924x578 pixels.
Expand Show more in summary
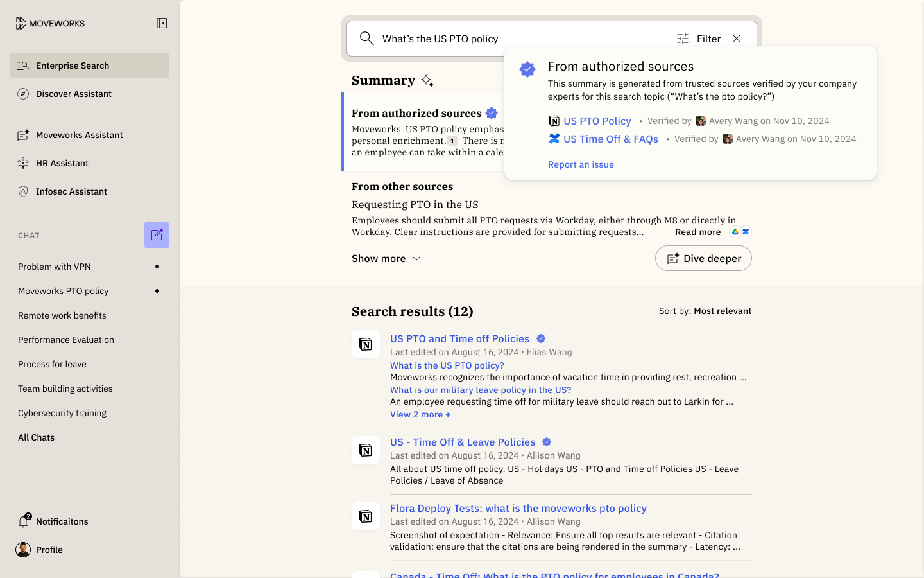(x=386, y=258)
